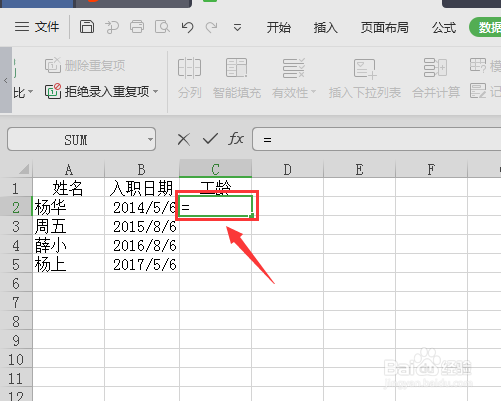This screenshot has height=401, width=501.
Task: Select row 1 header
Action: 16,188
